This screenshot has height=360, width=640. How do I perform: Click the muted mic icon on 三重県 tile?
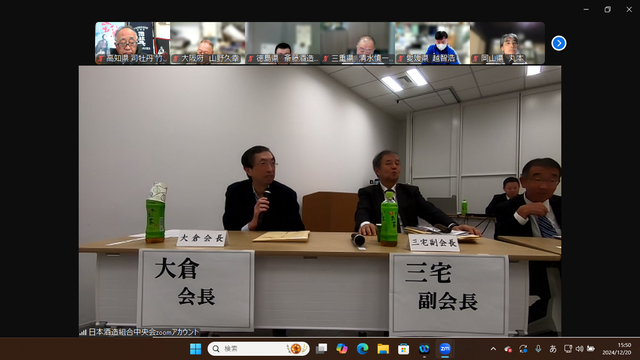click(x=326, y=59)
